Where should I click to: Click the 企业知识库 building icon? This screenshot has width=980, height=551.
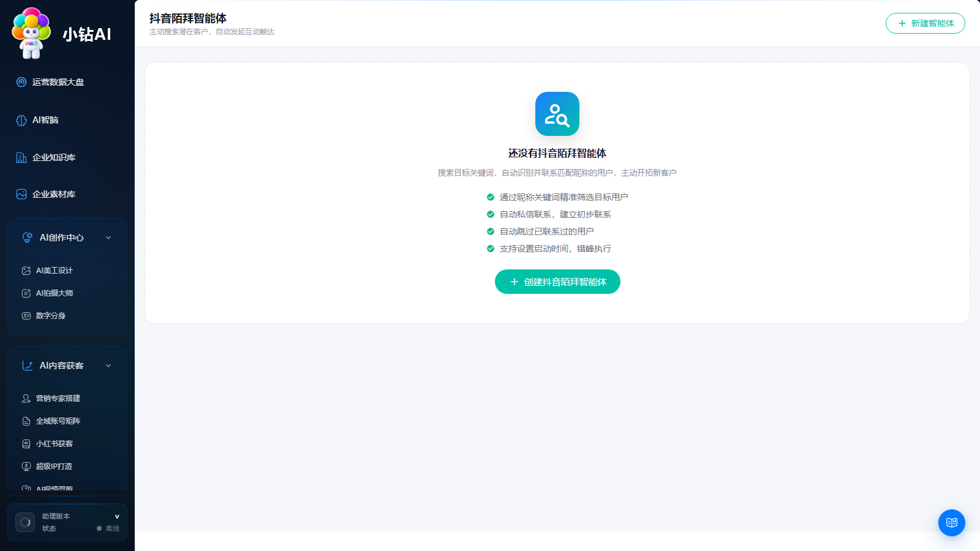21,157
